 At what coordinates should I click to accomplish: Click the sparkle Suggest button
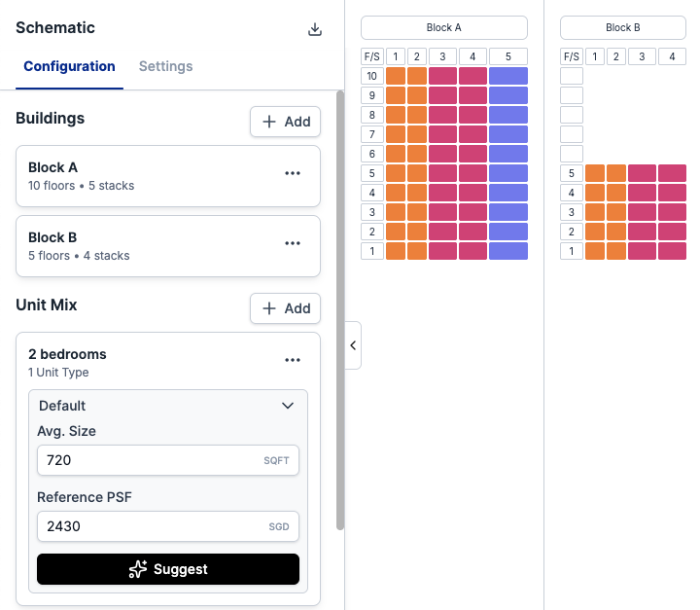(x=168, y=569)
